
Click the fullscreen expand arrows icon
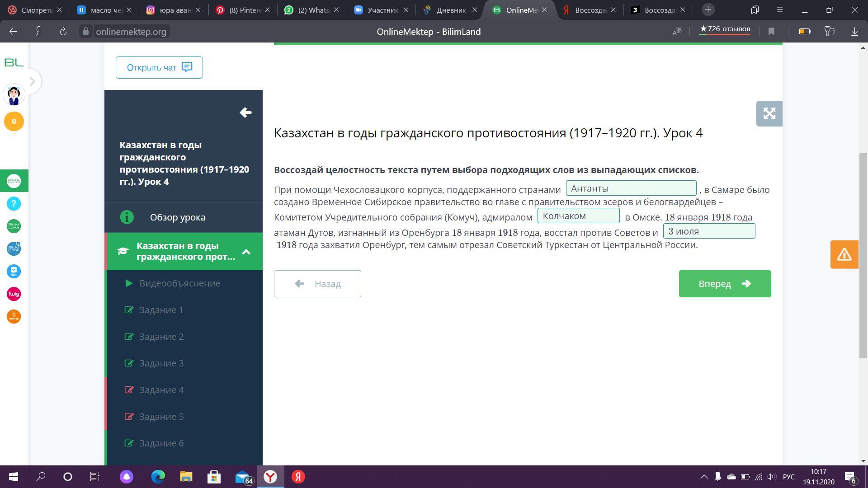(x=769, y=113)
